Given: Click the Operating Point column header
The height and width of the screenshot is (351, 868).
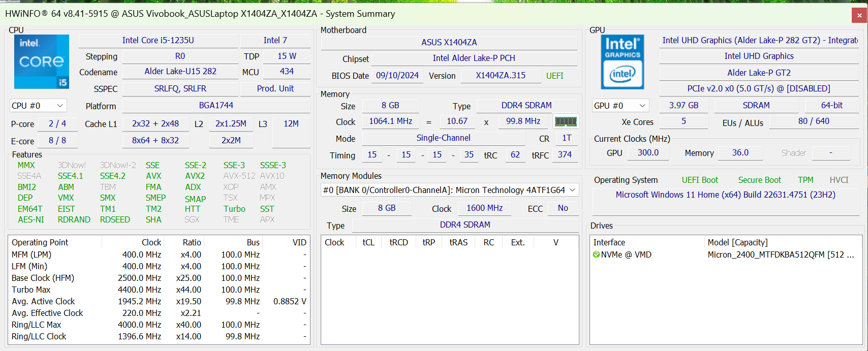Looking at the screenshot, I should 55,242.
